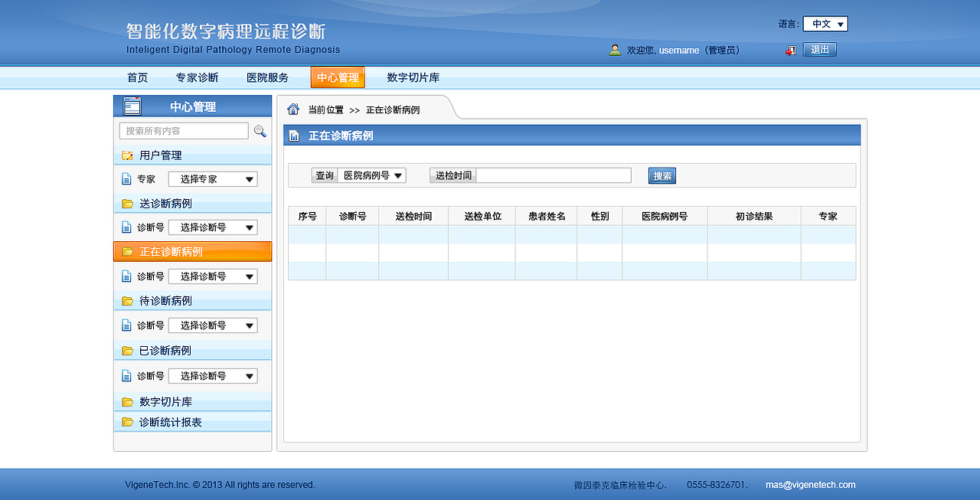
Task: Click the user avatar icon beside 欢迎您
Action: (615, 50)
